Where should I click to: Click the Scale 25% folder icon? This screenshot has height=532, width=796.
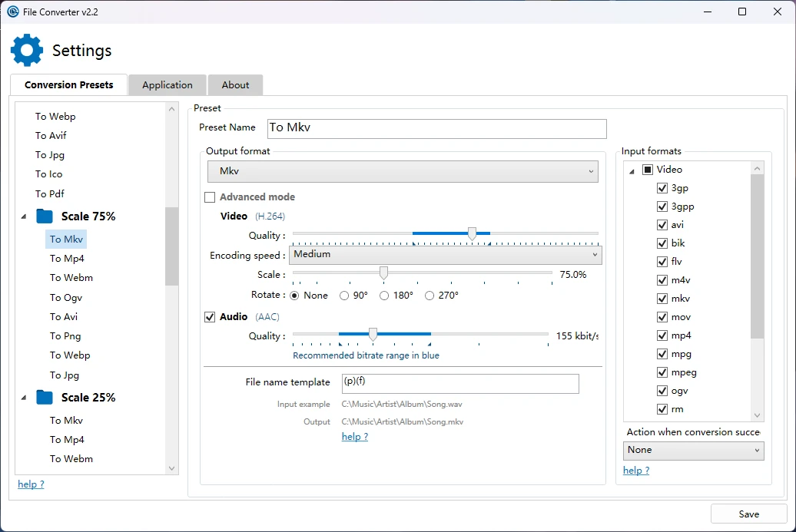tap(45, 398)
